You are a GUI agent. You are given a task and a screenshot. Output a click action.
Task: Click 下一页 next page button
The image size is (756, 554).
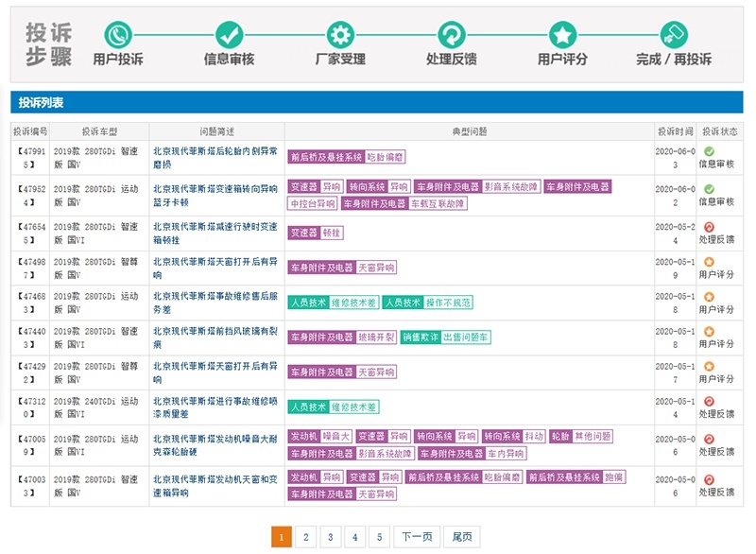[417, 537]
